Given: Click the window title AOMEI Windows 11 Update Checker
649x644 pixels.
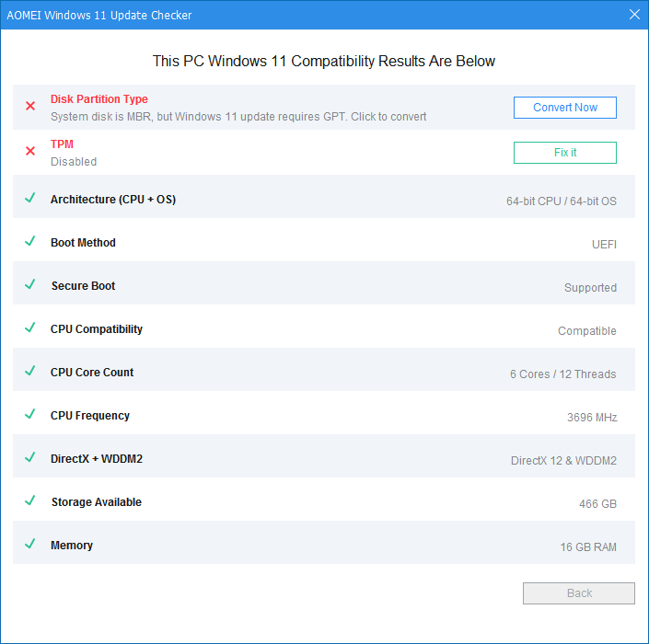Looking at the screenshot, I should point(99,16).
